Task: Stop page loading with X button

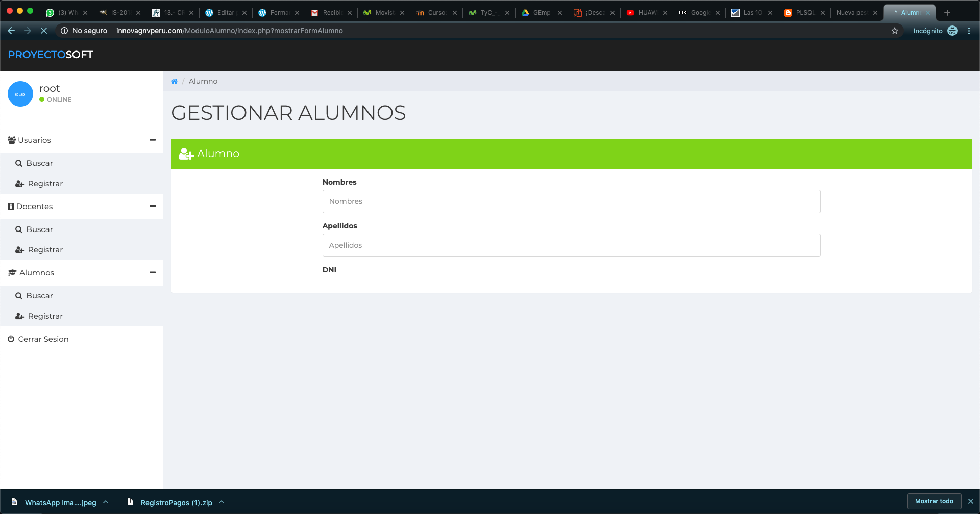Action: pyautogui.click(x=44, y=31)
